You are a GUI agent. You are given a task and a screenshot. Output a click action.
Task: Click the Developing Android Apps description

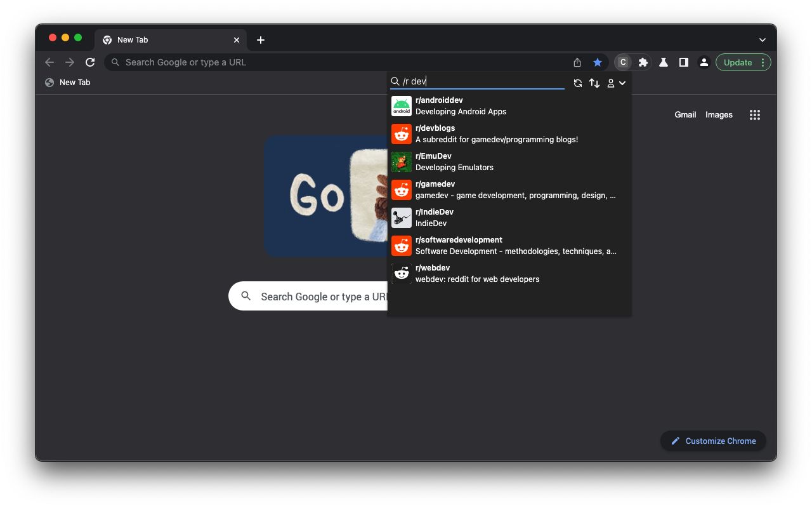[x=461, y=112]
